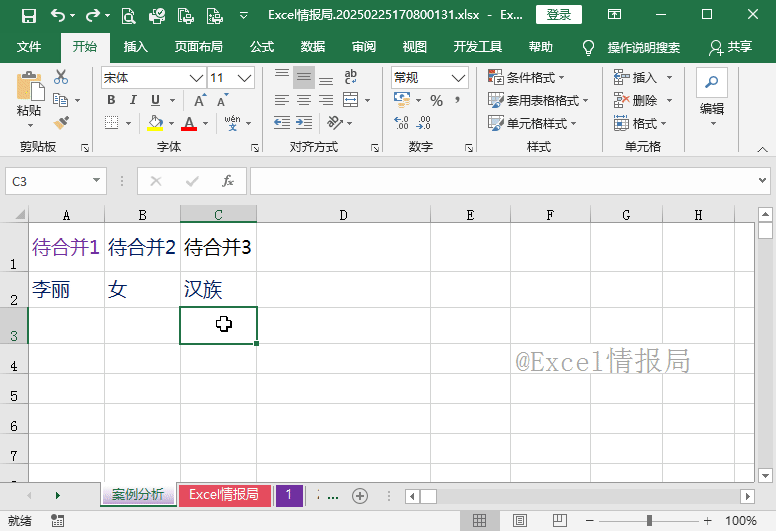Click the Wrap Text icon
Screen dimensions: 776x531
[350, 77]
